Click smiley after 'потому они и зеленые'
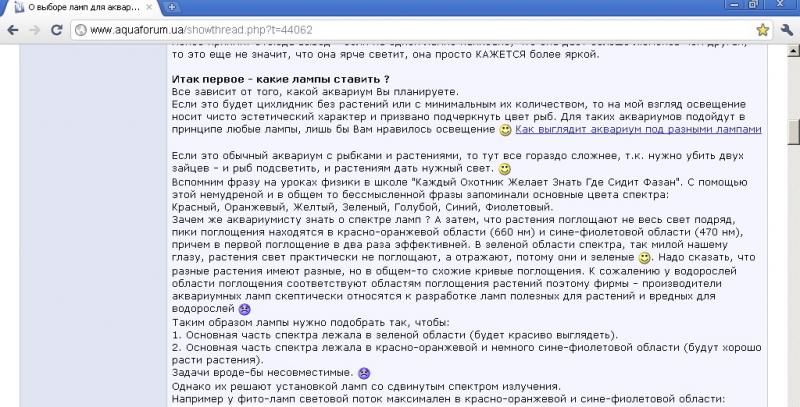The height and width of the screenshot is (407, 800). 645,258
